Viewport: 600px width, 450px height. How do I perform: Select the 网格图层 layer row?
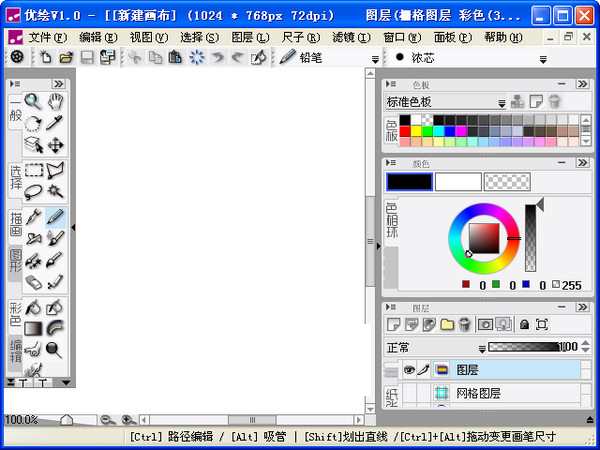point(500,394)
